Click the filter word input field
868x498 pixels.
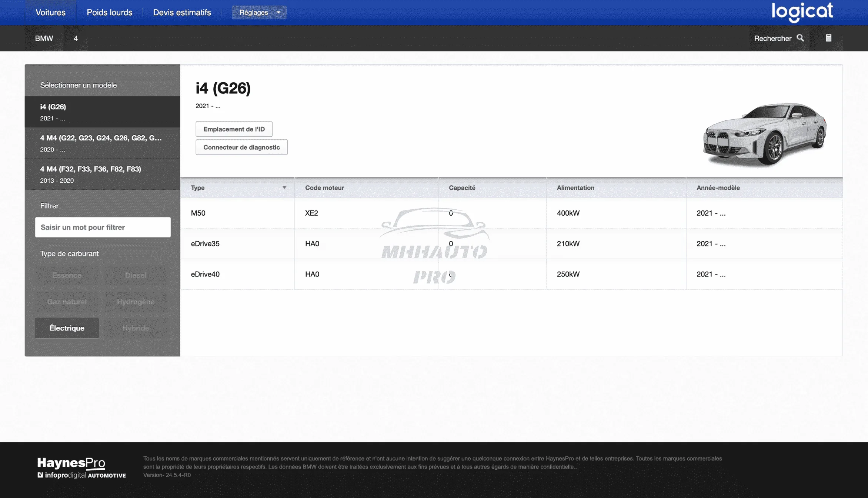tap(103, 227)
